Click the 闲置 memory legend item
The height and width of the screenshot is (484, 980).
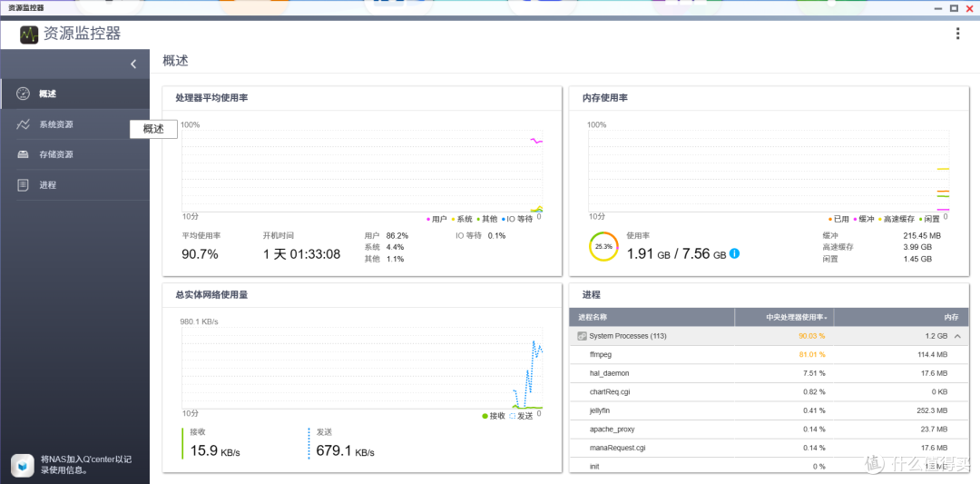(x=929, y=219)
